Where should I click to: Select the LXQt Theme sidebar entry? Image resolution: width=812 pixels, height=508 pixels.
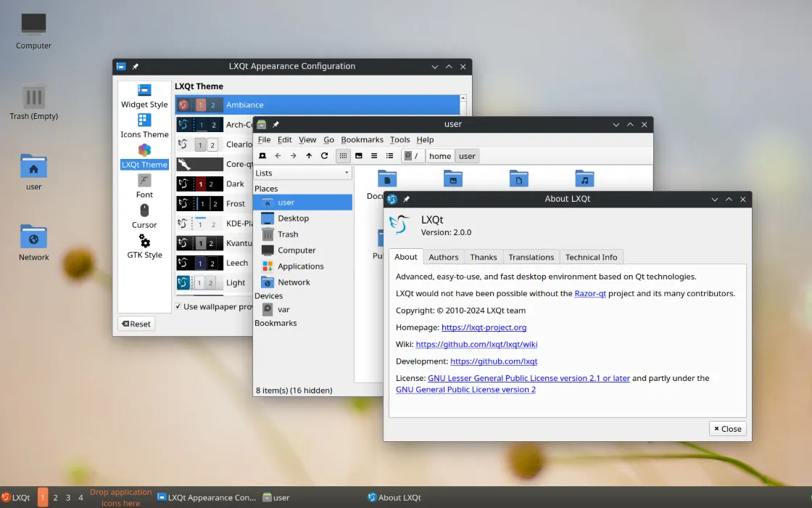pyautogui.click(x=144, y=157)
